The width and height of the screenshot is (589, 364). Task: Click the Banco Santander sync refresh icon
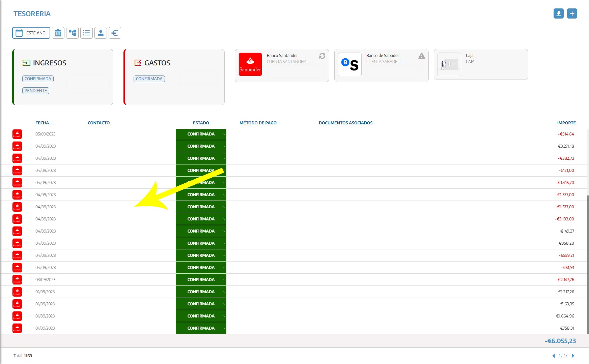[x=322, y=56]
